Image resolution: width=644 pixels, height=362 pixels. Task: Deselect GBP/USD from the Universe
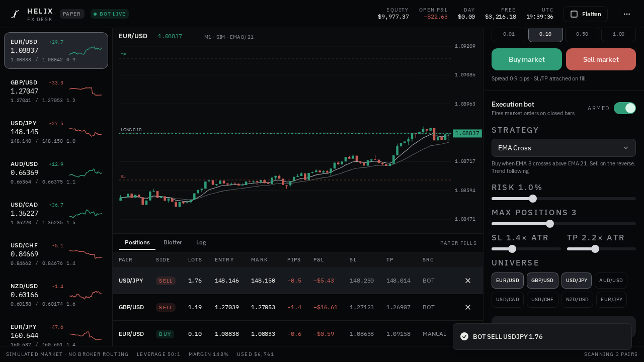542,281
